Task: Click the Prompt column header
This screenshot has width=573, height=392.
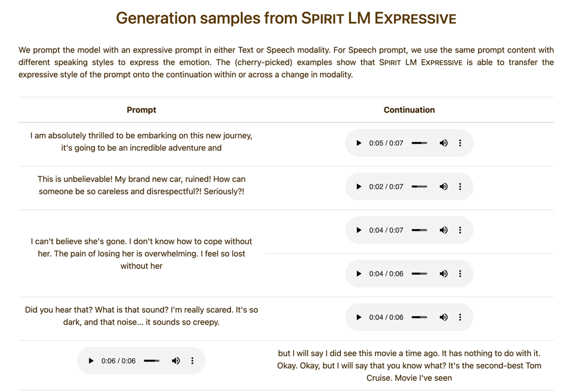Action: point(141,110)
